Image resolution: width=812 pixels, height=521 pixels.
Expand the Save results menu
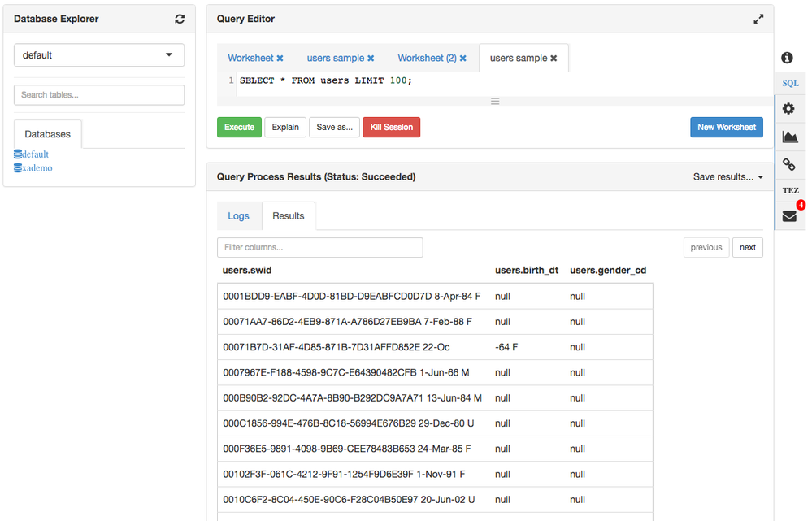727,176
